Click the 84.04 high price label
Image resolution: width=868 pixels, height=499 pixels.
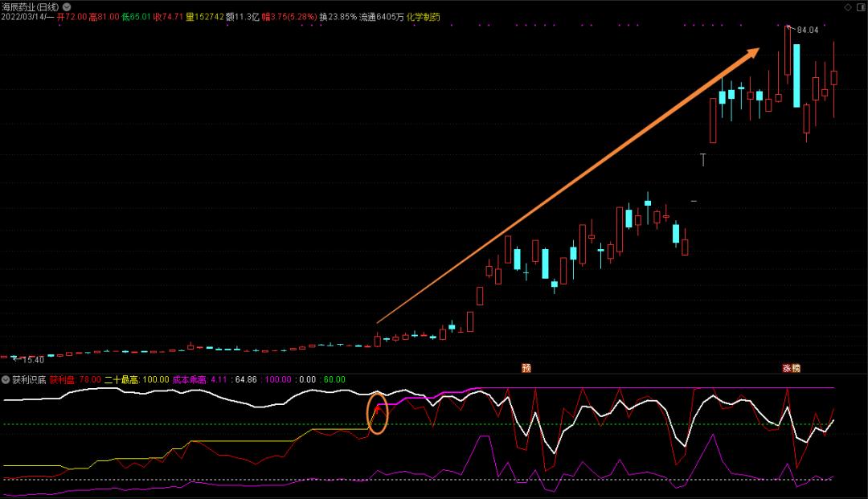pyautogui.click(x=807, y=31)
